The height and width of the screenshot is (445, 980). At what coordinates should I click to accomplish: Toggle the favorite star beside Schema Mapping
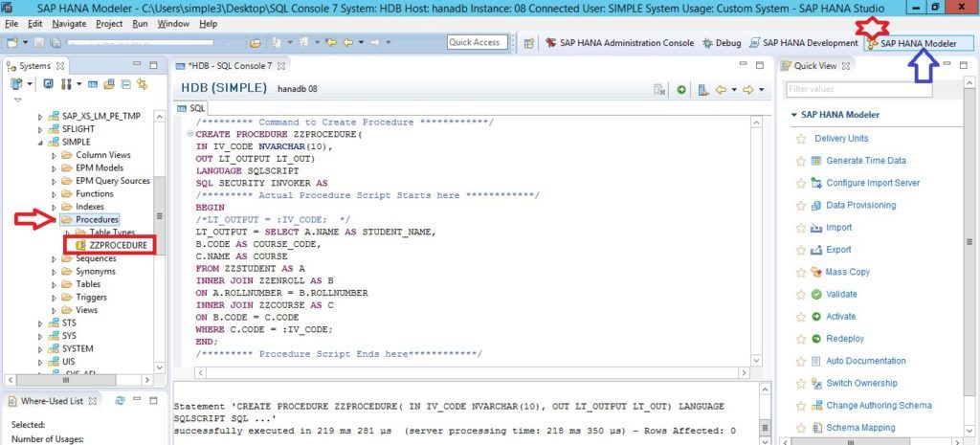[x=800, y=428]
